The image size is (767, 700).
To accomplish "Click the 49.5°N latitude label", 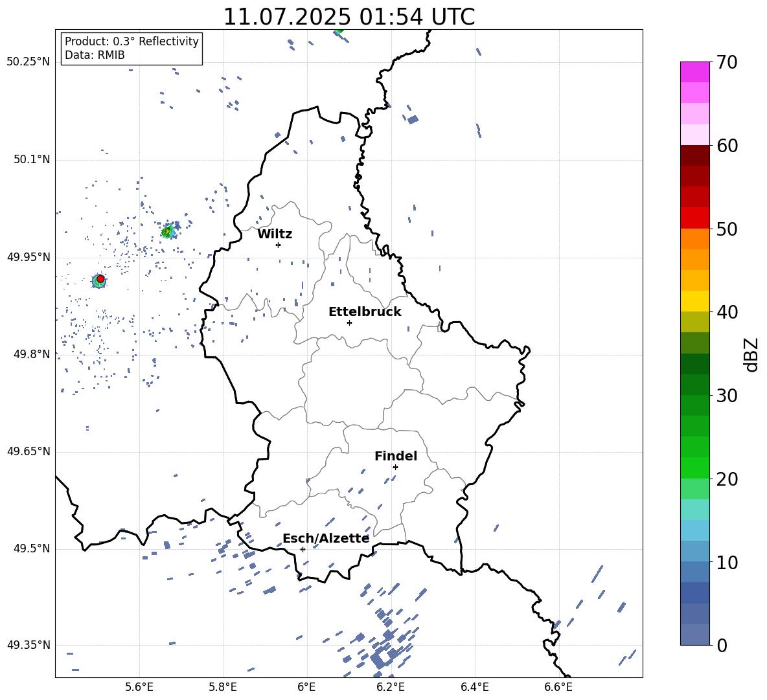I will click(31, 548).
